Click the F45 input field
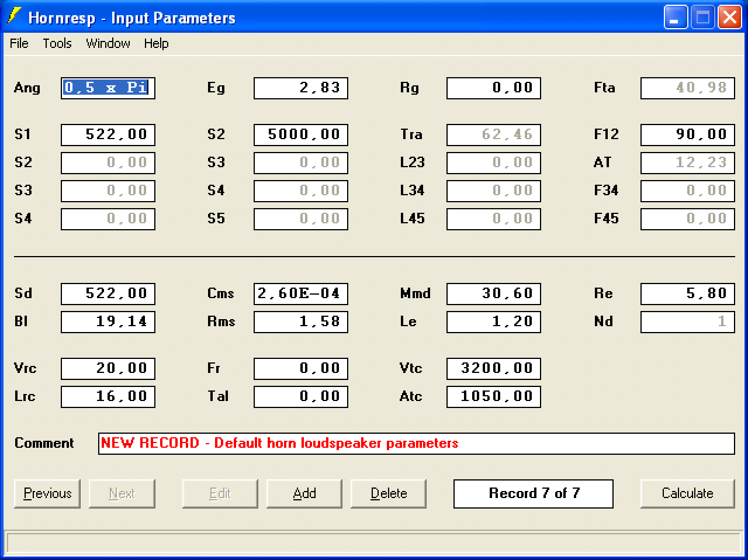Viewport: 748px width, 560px height. pyautogui.click(x=688, y=219)
